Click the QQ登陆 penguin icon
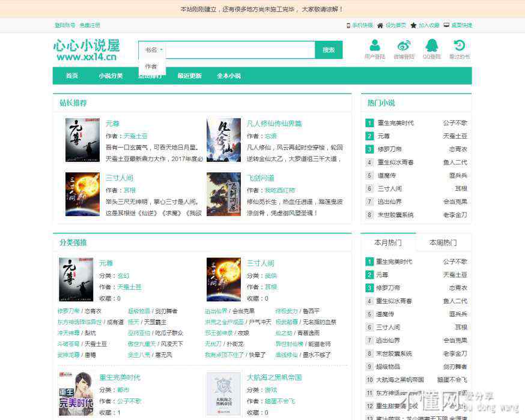Screen dimensions: 525x420 tap(431, 46)
